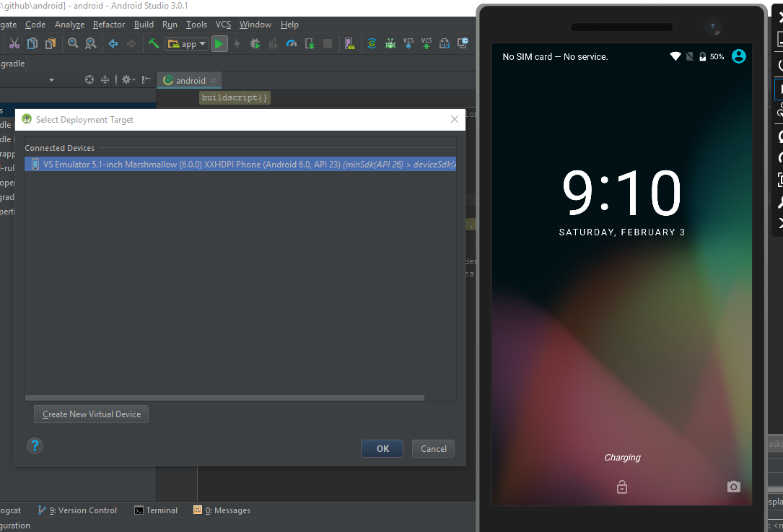Tap the user profile icon on emulator
Image resolution: width=783 pixels, height=532 pixels.
738,56
